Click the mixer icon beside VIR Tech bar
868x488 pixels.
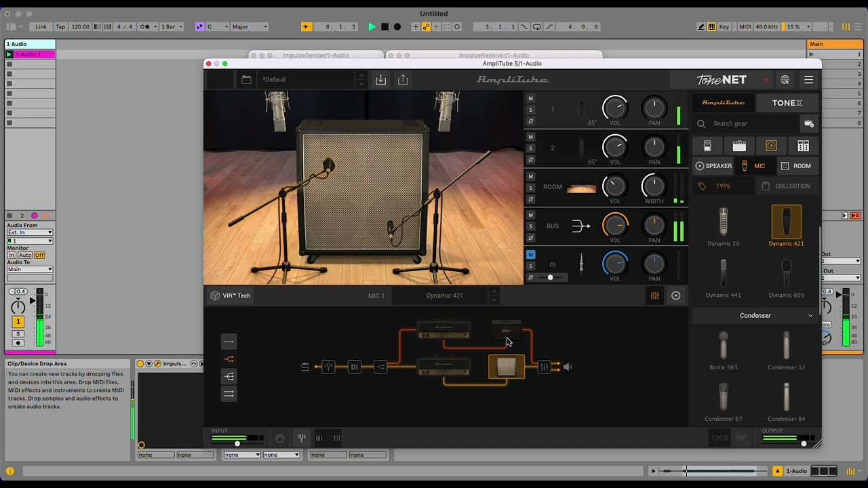click(x=654, y=296)
